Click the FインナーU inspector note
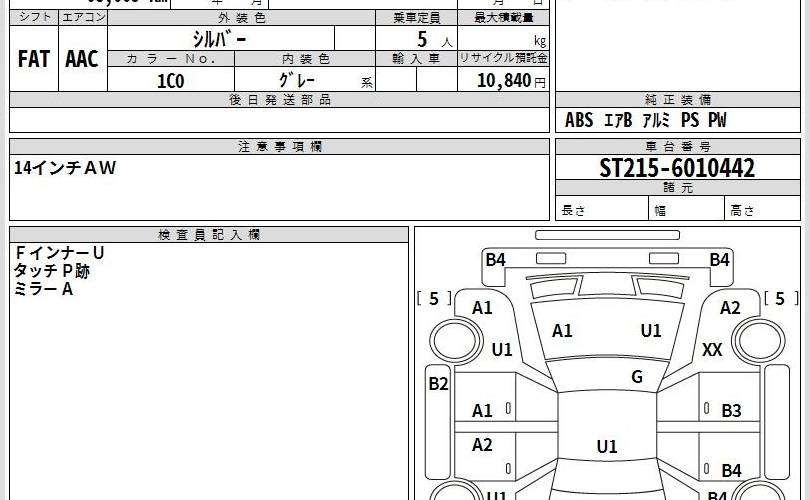The width and height of the screenshot is (810, 500). (x=60, y=254)
